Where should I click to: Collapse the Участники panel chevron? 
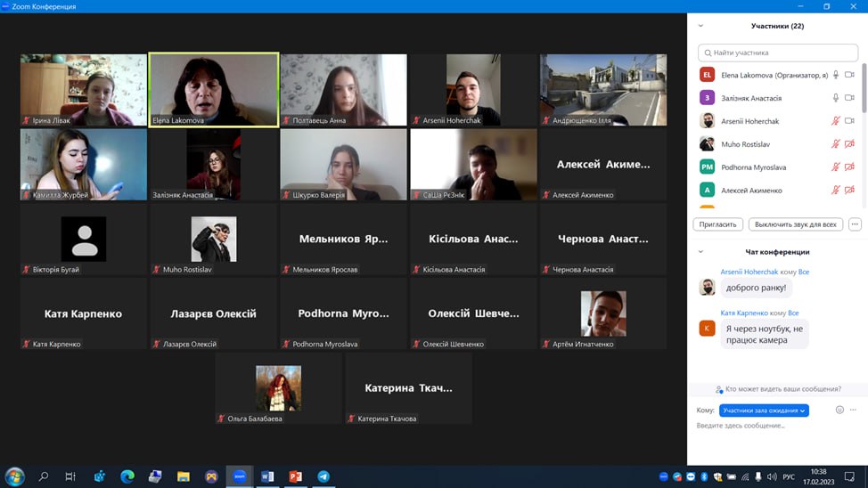(x=700, y=27)
